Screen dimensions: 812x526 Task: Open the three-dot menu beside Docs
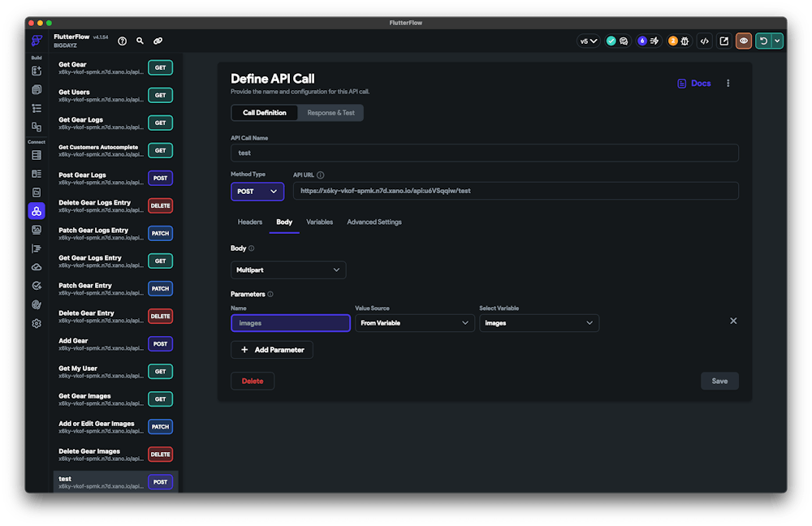pos(728,84)
